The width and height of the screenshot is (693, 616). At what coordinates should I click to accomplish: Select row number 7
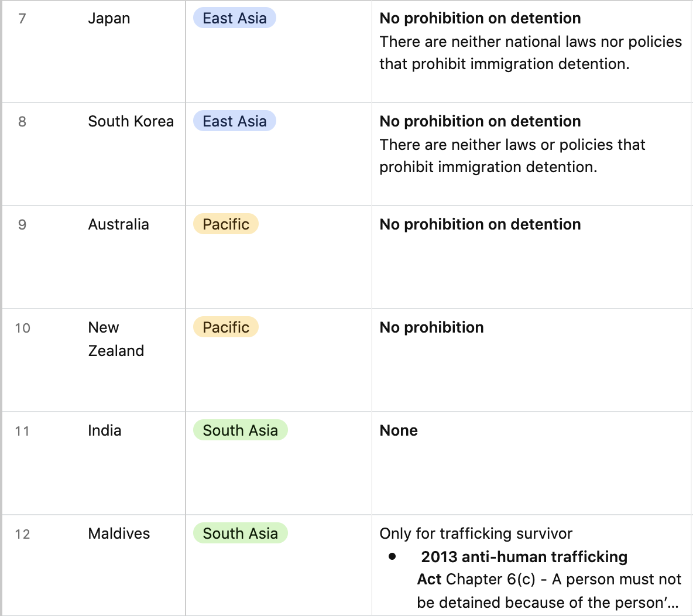[x=22, y=19]
